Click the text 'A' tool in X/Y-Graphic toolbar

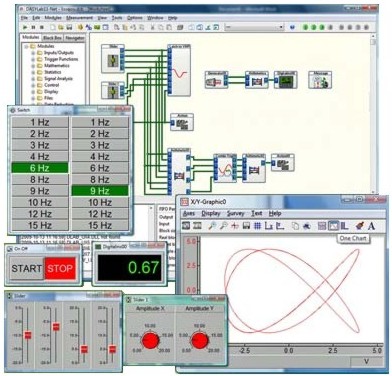click(x=371, y=226)
